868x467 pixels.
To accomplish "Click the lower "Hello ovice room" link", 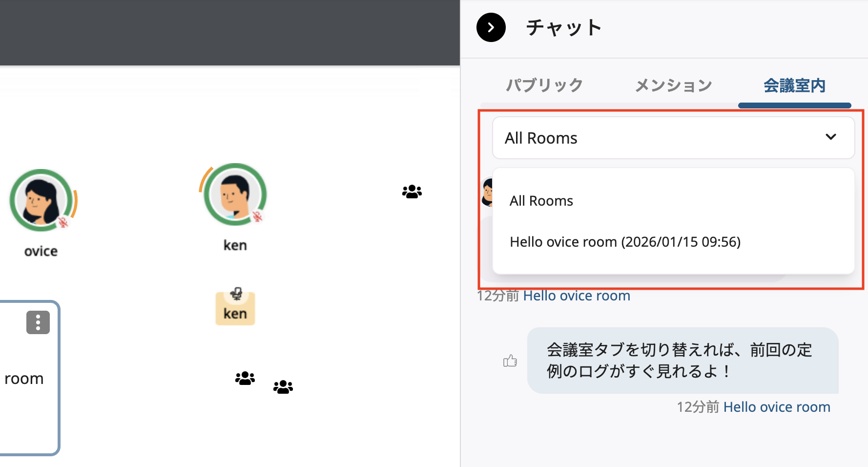I will pos(777,406).
